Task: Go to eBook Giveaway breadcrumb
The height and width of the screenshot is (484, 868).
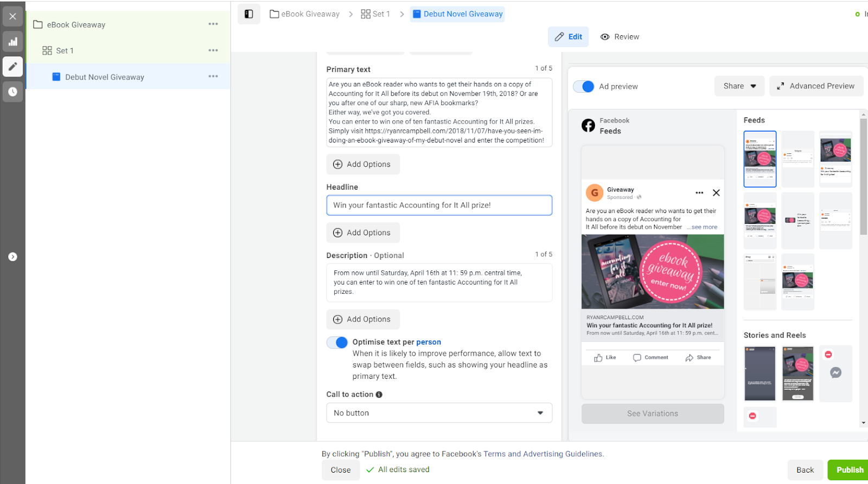Action: point(305,14)
